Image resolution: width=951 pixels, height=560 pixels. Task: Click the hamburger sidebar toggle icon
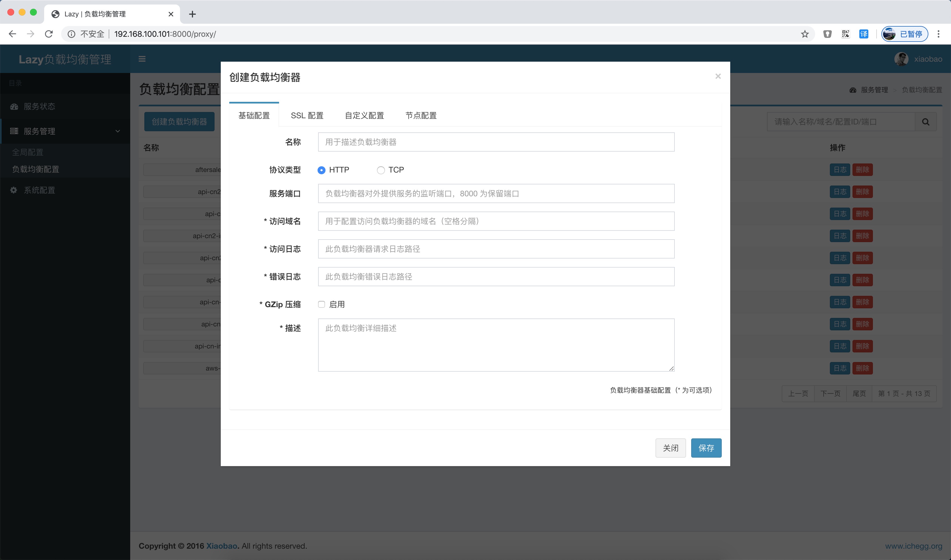click(x=142, y=59)
